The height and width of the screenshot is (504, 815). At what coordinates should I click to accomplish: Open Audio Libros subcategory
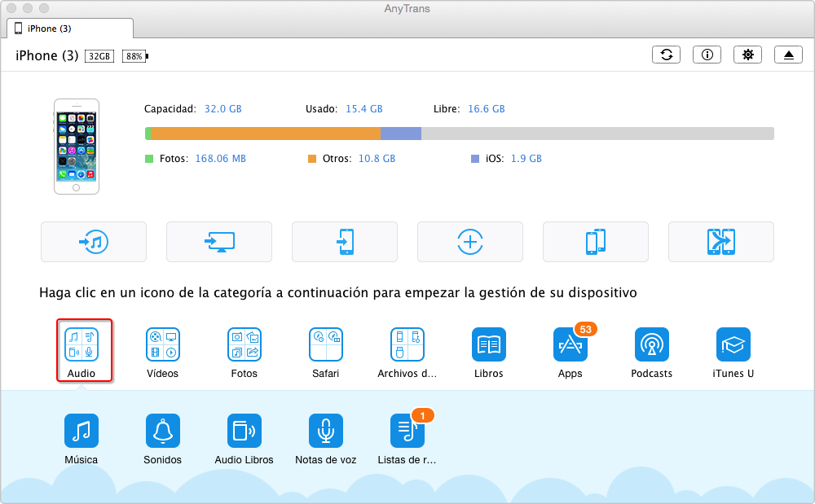pos(244,430)
